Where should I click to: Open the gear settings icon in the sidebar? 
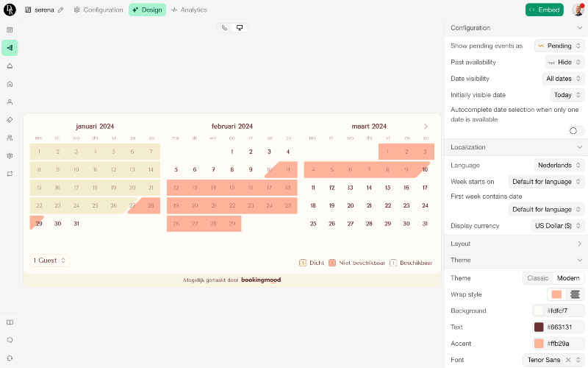click(10, 156)
